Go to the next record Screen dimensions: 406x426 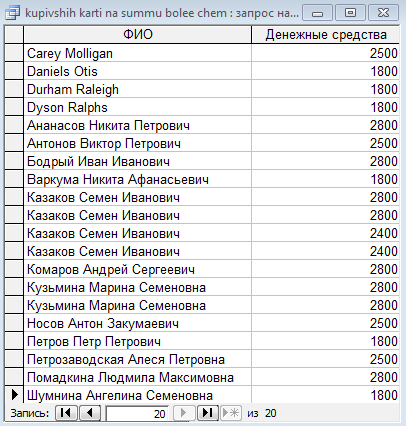[184, 413]
